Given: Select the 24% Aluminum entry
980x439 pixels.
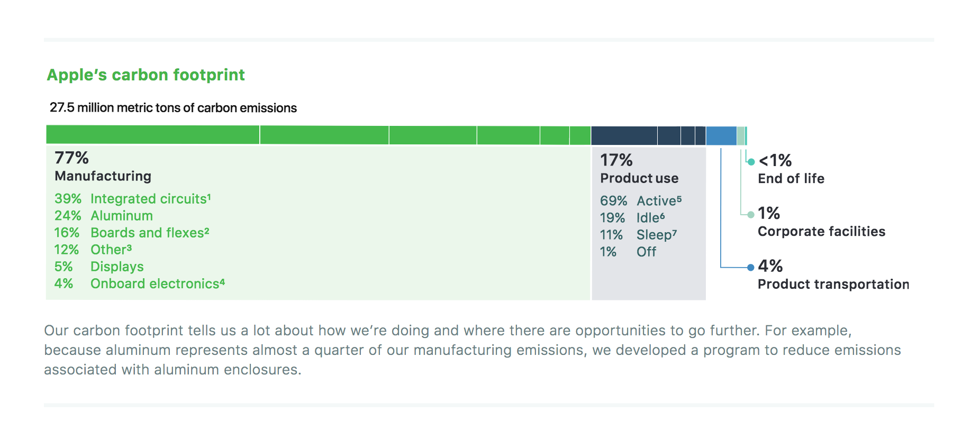Looking at the screenshot, I should point(103,216).
